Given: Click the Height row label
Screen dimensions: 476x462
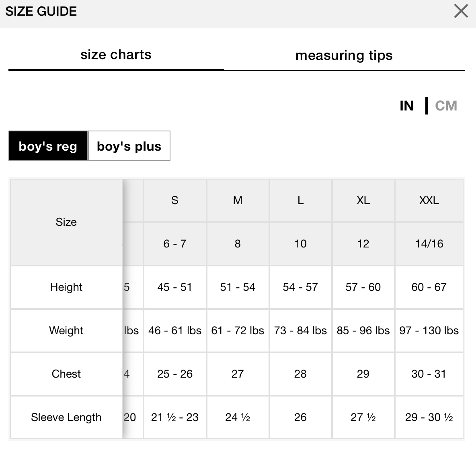Looking at the screenshot, I should coord(66,287).
